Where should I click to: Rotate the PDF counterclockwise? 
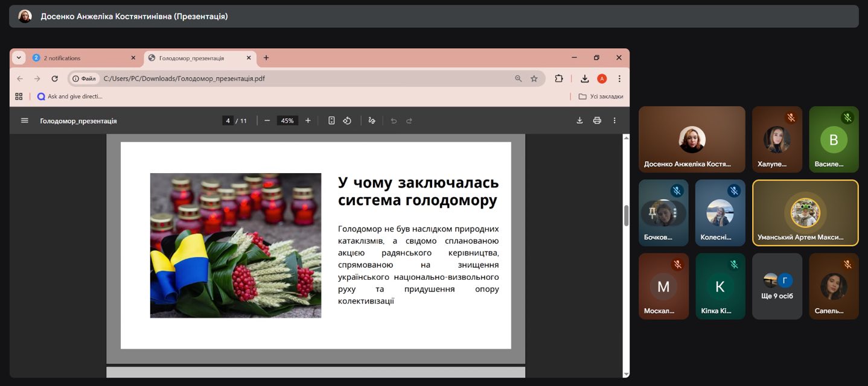click(x=347, y=121)
